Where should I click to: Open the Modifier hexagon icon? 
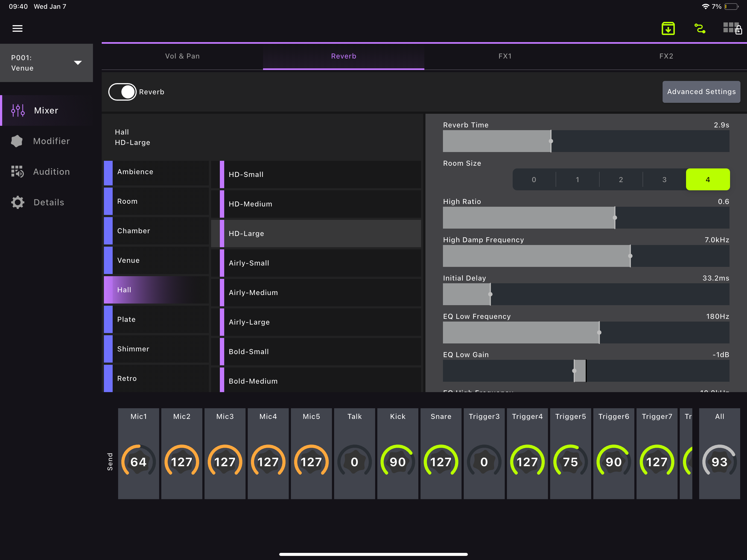pos(17,141)
